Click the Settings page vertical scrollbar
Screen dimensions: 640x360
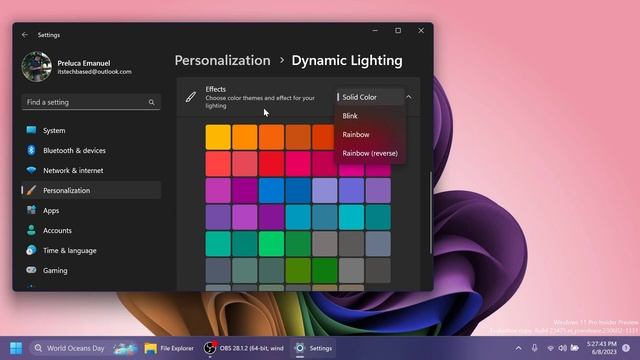tap(431, 212)
